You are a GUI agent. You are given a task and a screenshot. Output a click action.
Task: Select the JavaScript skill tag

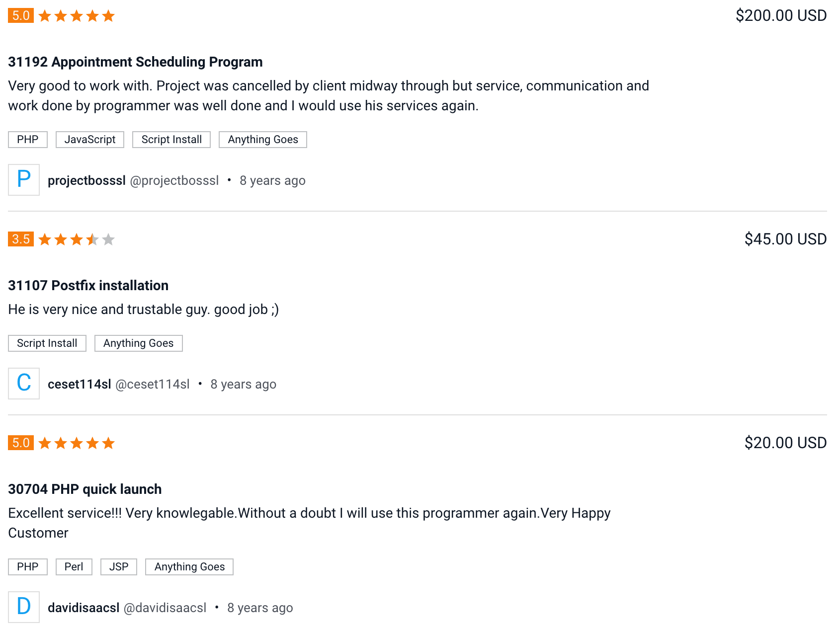point(90,140)
